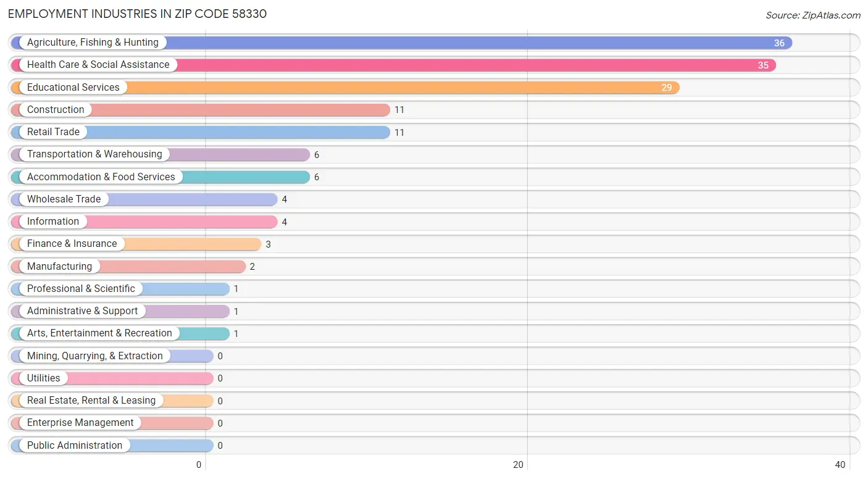
Task: Click the value 0 beside Public Administration bar
Action: click(220, 446)
